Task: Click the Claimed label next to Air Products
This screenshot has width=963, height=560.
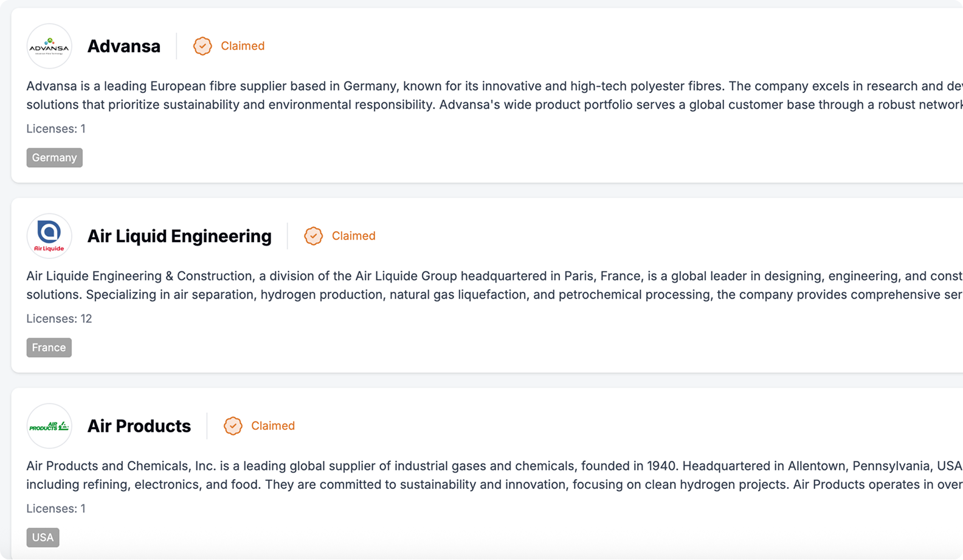Action: [273, 426]
